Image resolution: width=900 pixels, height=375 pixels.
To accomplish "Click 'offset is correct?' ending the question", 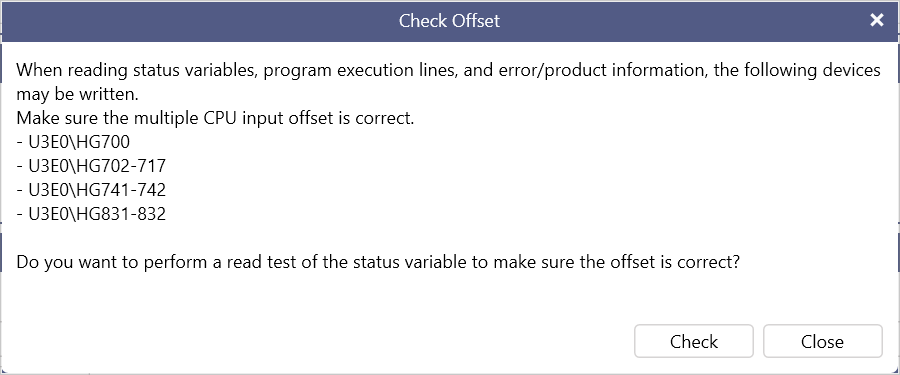I will click(677, 262).
